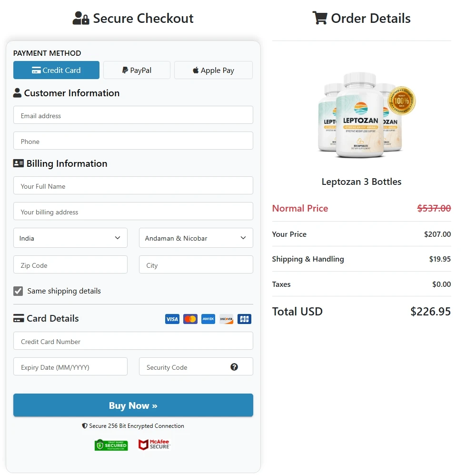This screenshot has height=476, width=466.
Task: Click the Trust Guard Secured badge
Action: pyautogui.click(x=111, y=444)
